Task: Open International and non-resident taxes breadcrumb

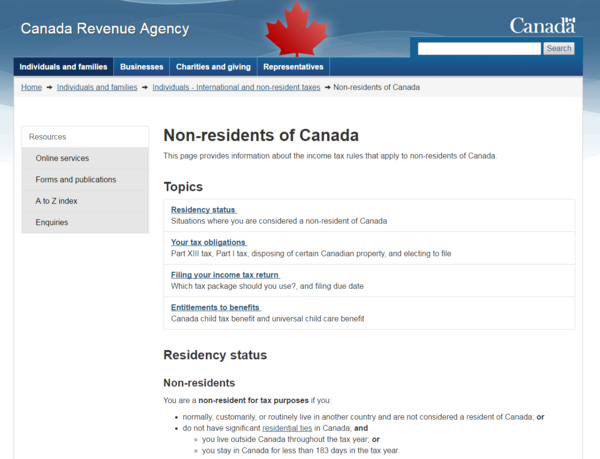Action: click(236, 87)
